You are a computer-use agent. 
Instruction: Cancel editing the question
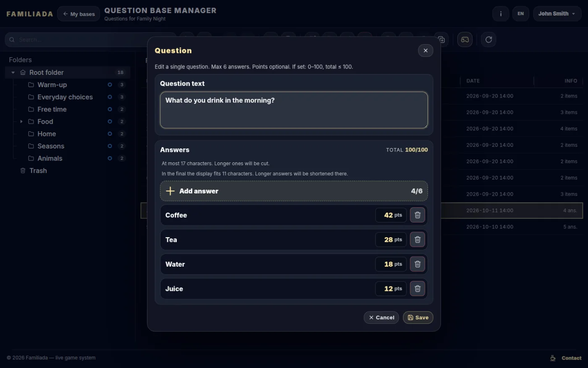381,318
